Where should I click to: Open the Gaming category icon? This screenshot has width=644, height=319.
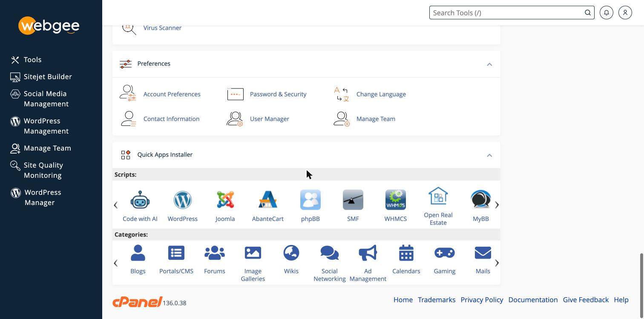pos(445,253)
